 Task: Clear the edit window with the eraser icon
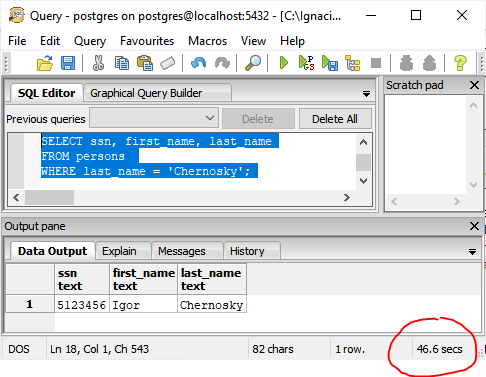[168, 63]
